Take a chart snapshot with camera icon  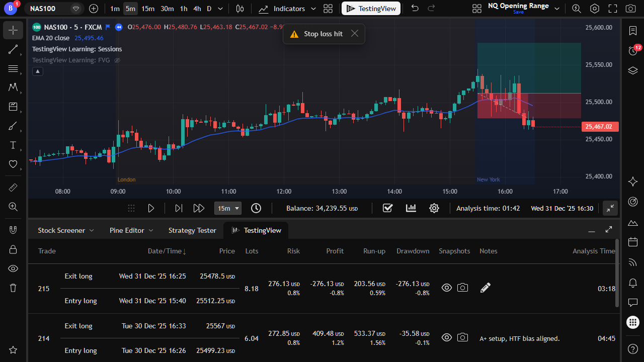[630, 9]
